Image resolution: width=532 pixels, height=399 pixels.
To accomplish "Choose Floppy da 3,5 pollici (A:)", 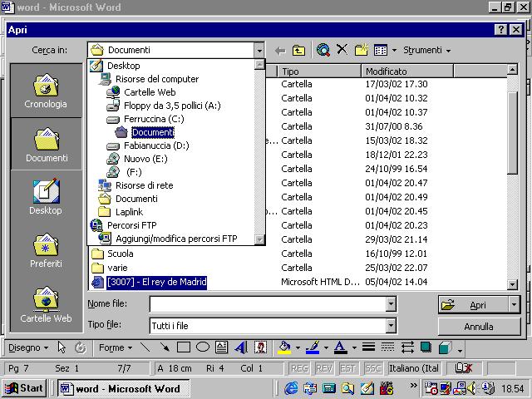I will [x=172, y=106].
